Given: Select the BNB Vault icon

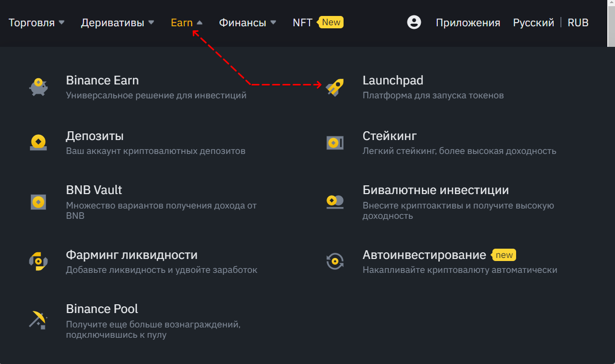Looking at the screenshot, I should click(x=38, y=202).
